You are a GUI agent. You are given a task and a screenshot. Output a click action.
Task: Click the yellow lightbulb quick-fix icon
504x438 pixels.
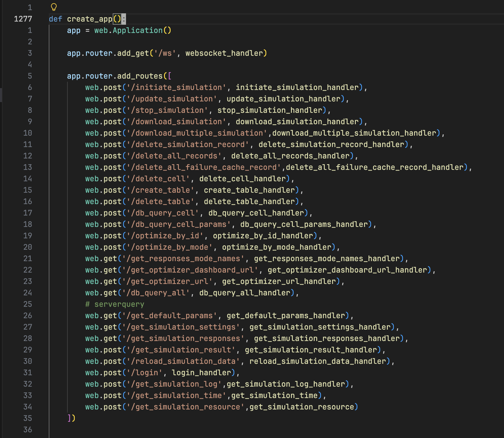(x=54, y=7)
